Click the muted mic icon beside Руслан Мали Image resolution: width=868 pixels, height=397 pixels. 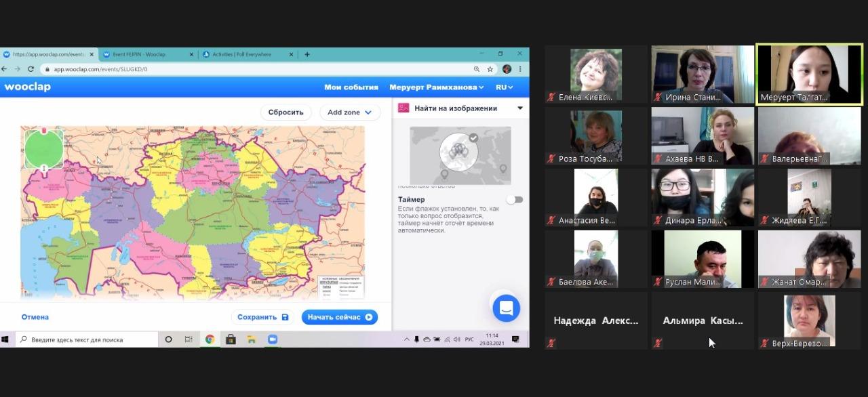[658, 282]
